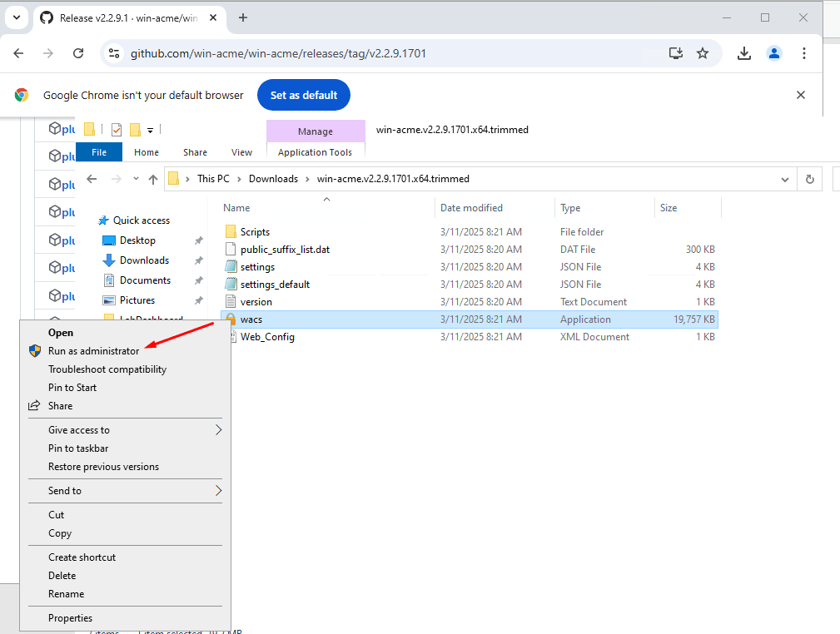Choose Pin to Start

(x=126, y=387)
